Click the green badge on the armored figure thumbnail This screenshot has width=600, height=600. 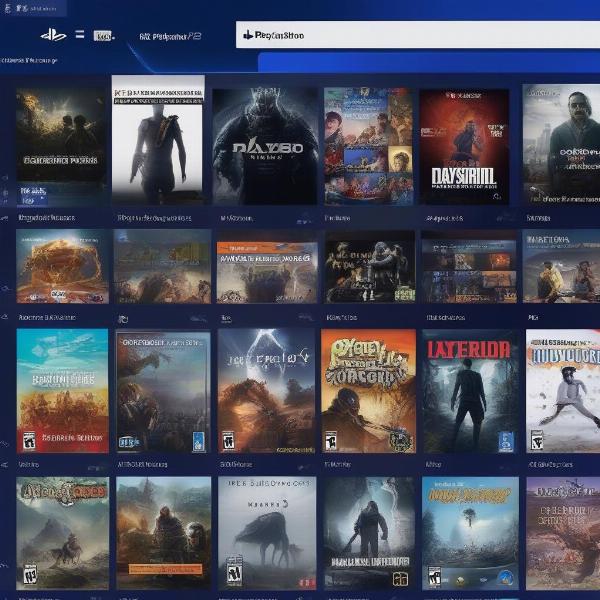tap(404, 294)
